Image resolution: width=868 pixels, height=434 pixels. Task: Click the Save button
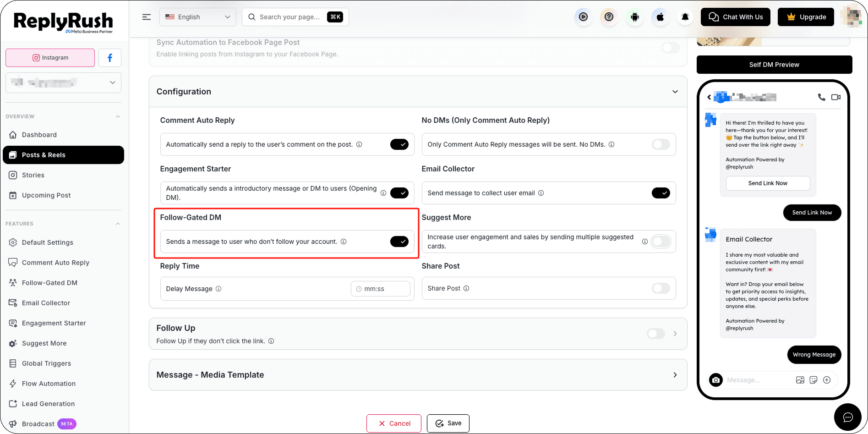(448, 423)
